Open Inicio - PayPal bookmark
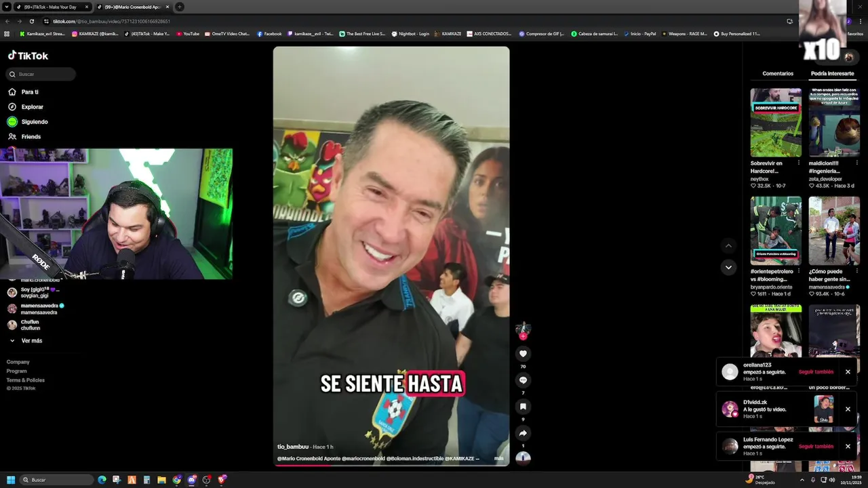This screenshot has height=488, width=868. [x=639, y=33]
